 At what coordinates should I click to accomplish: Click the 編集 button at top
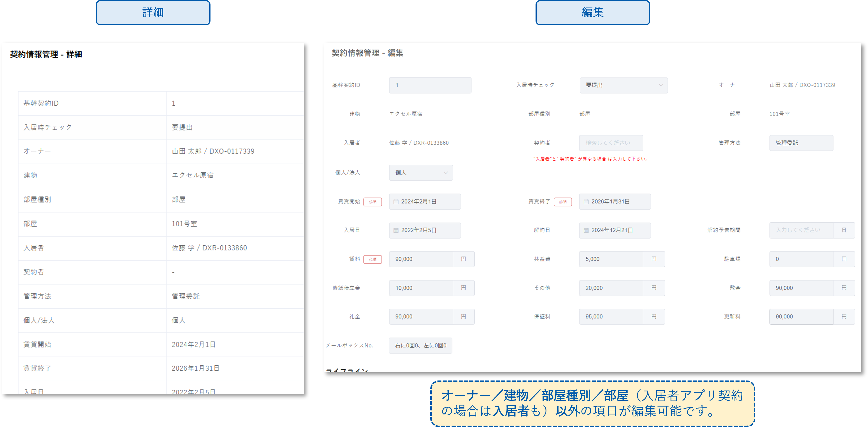[x=592, y=13]
